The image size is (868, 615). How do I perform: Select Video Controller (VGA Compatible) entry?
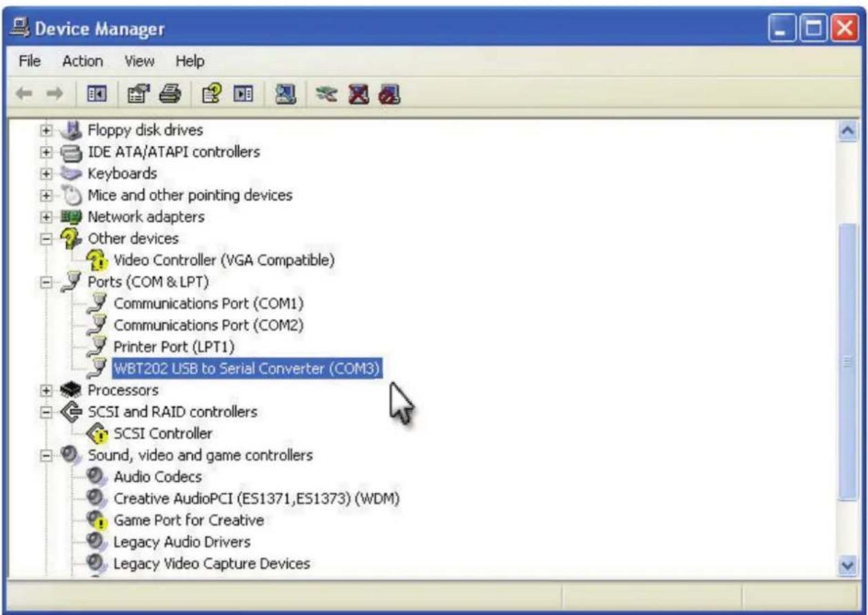click(224, 261)
